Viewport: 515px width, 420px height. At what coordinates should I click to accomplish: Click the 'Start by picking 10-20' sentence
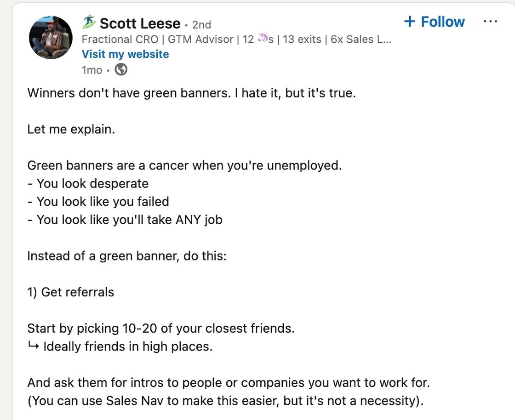161,328
